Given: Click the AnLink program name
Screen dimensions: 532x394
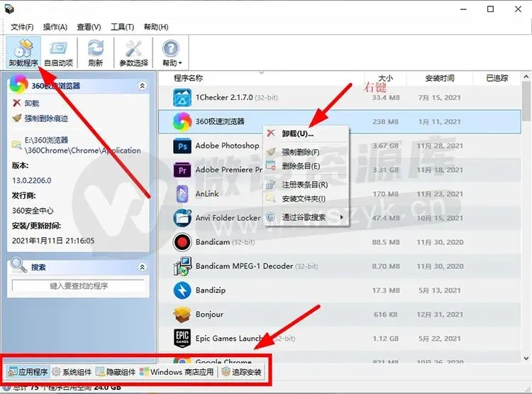Looking at the screenshot, I should click(207, 194).
